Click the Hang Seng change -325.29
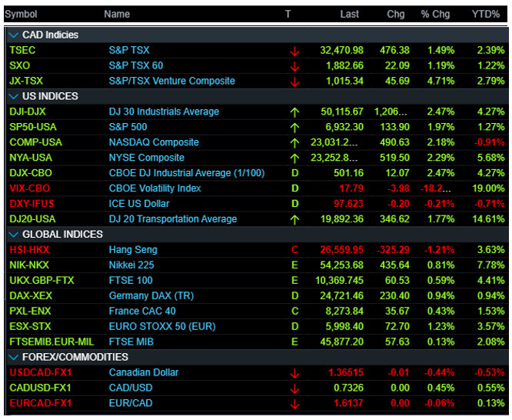The height and width of the screenshot is (420, 512). 393,250
